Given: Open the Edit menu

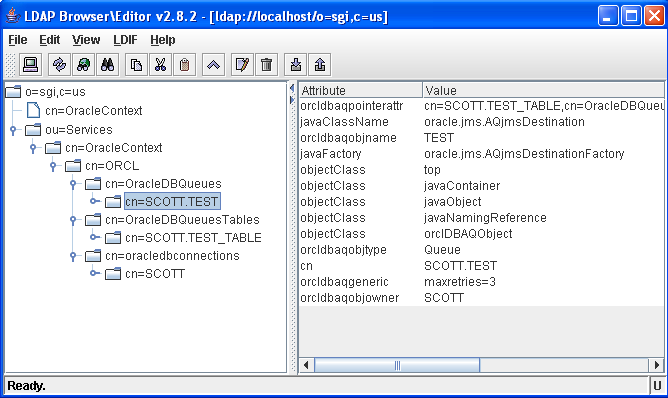Looking at the screenshot, I should (x=49, y=40).
